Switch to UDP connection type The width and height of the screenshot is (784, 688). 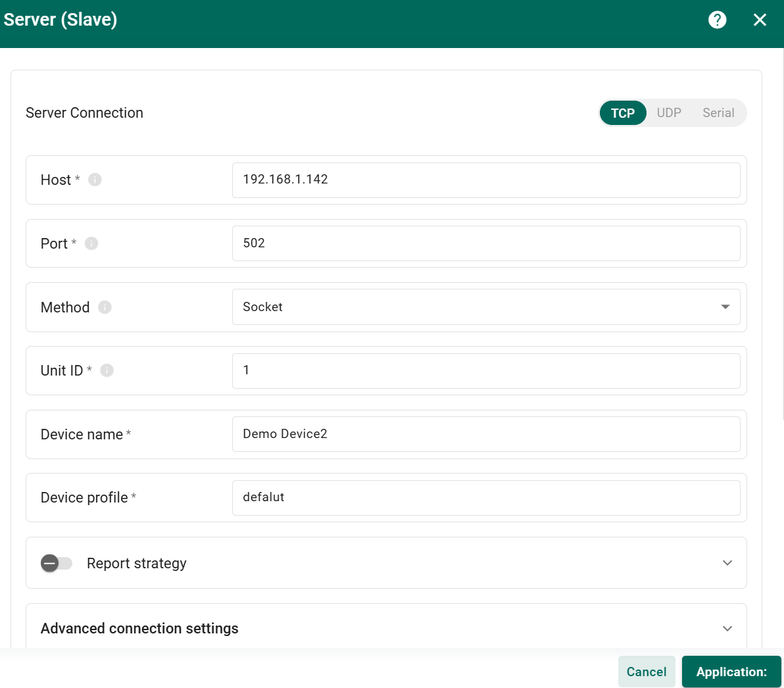point(669,113)
